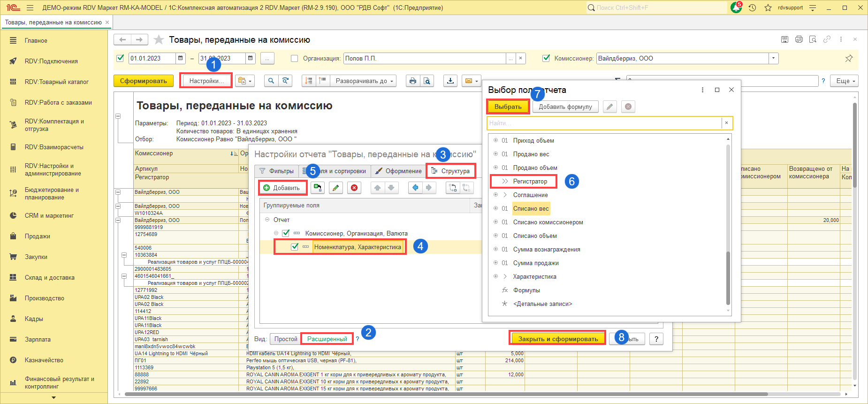The height and width of the screenshot is (404, 868).
Task: Click the print icon in report toolbar
Action: click(412, 81)
